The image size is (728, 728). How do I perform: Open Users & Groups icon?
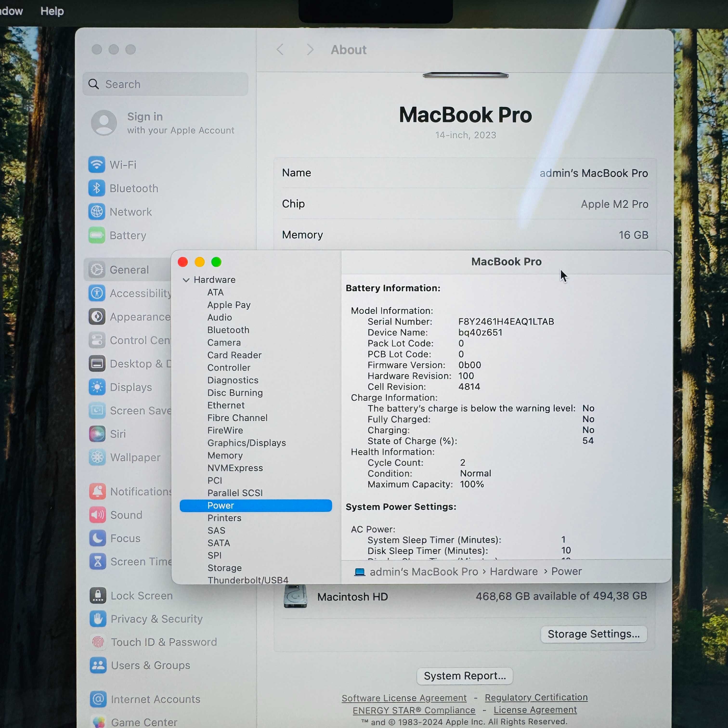pyautogui.click(x=98, y=665)
